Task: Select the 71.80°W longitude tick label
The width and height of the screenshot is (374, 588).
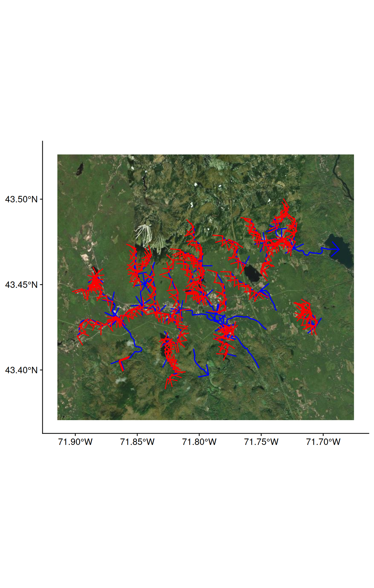Action: tap(199, 442)
